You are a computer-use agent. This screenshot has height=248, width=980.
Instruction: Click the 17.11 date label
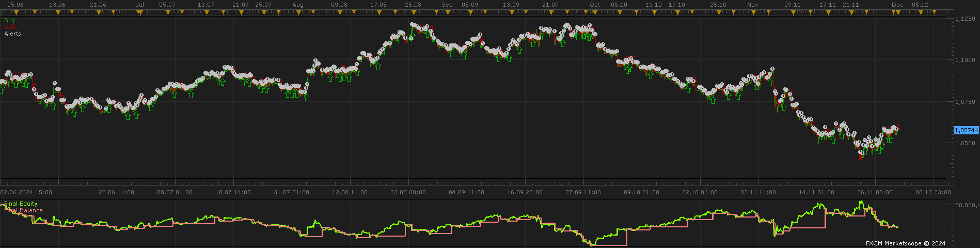(828, 5)
